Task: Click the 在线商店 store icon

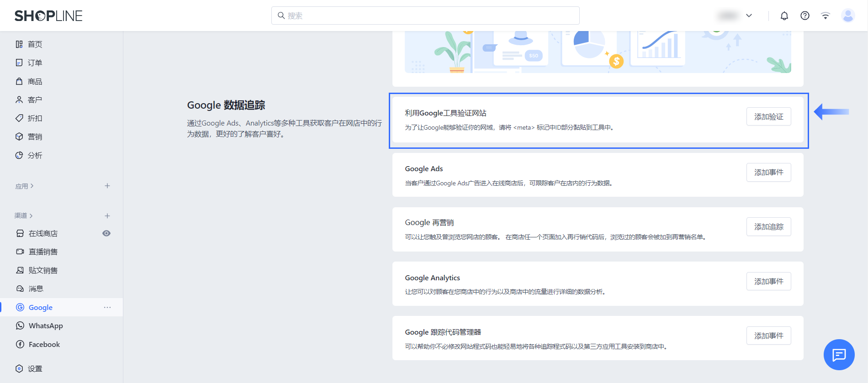Action: pyautogui.click(x=20, y=233)
